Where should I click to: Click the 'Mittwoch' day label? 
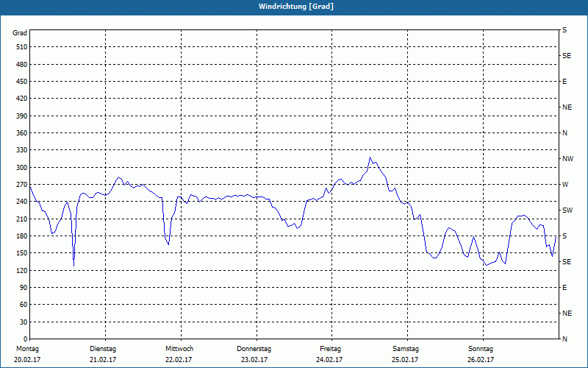(179, 349)
